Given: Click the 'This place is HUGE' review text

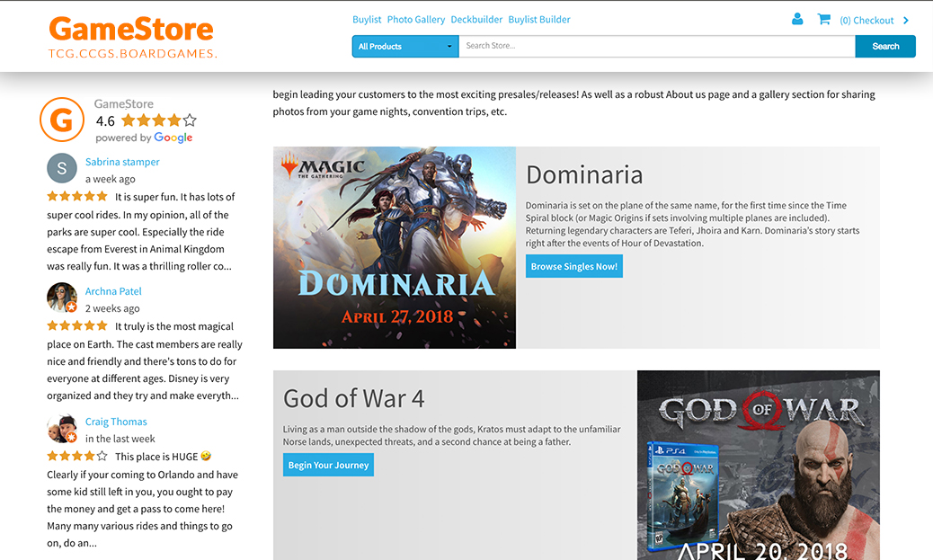Looking at the screenshot, I should click(156, 457).
